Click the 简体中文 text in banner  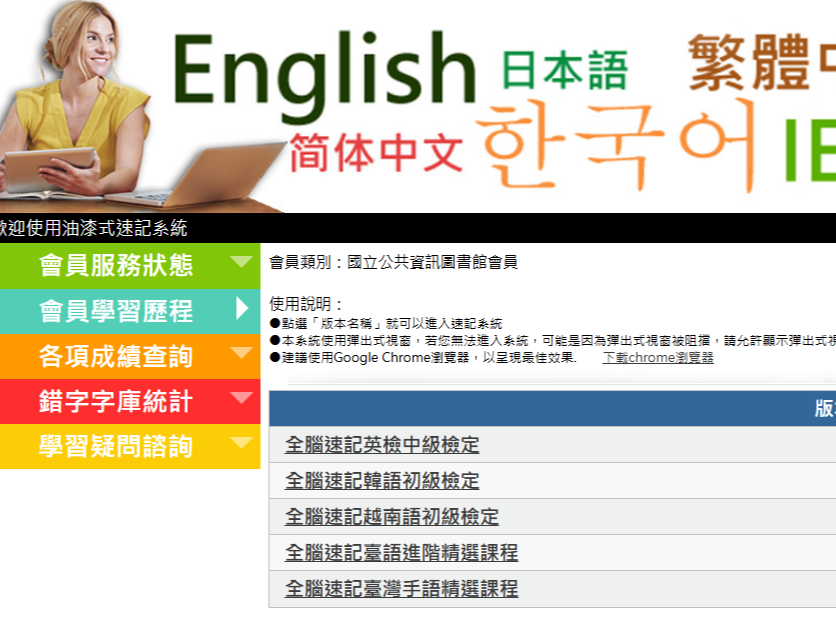376,153
